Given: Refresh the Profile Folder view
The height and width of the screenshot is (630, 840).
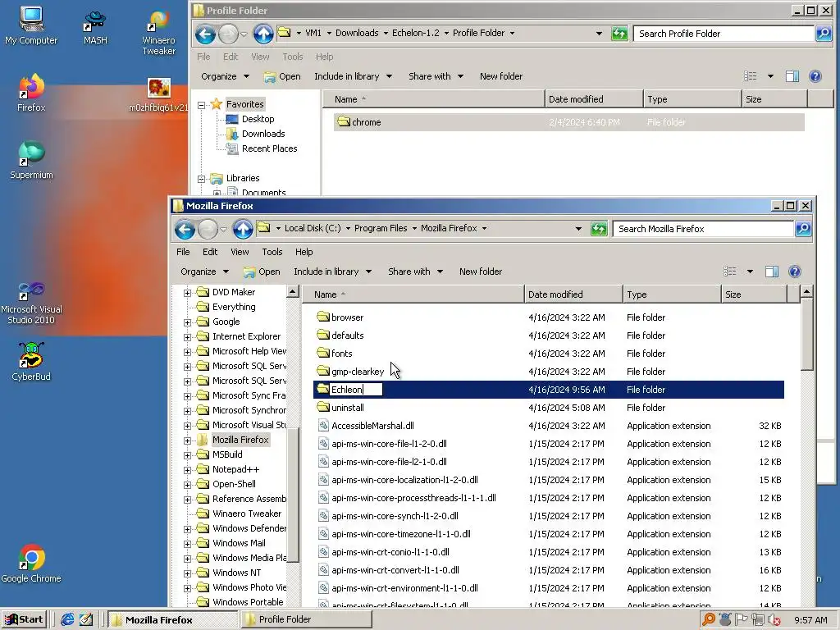Looking at the screenshot, I should click(619, 34).
